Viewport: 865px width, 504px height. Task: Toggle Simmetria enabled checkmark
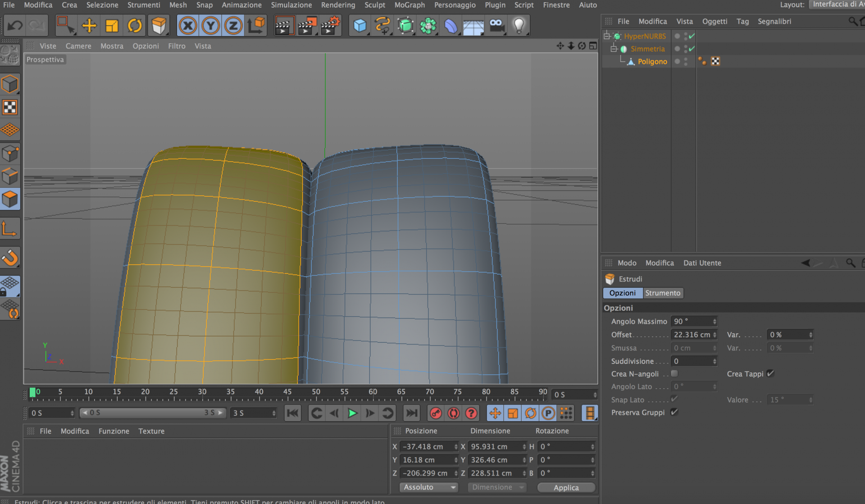pyautogui.click(x=692, y=49)
